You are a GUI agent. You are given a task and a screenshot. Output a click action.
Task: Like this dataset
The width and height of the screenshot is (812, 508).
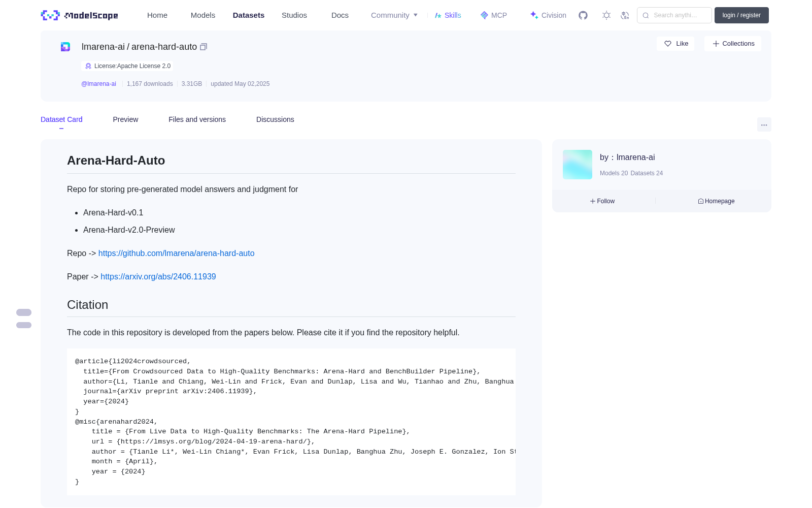click(676, 44)
